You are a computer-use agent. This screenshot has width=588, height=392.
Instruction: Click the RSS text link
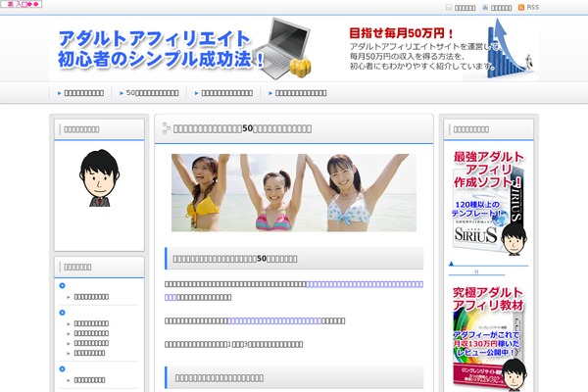(x=532, y=8)
